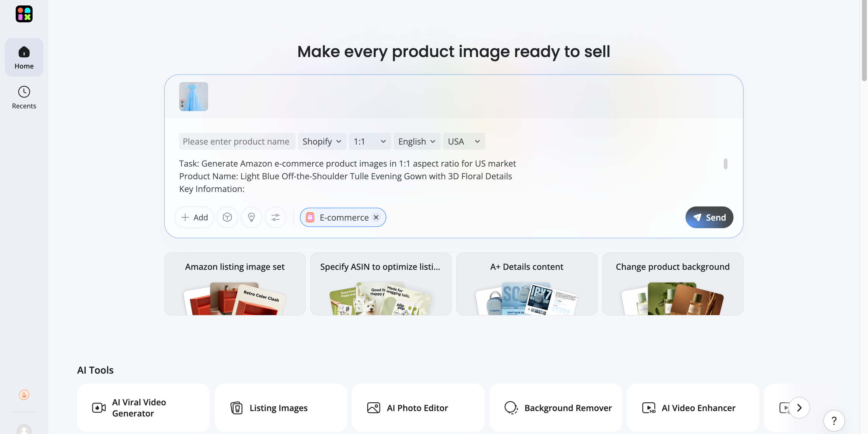
Task: Open the 1:1 aspect ratio dropdown
Action: pos(370,141)
